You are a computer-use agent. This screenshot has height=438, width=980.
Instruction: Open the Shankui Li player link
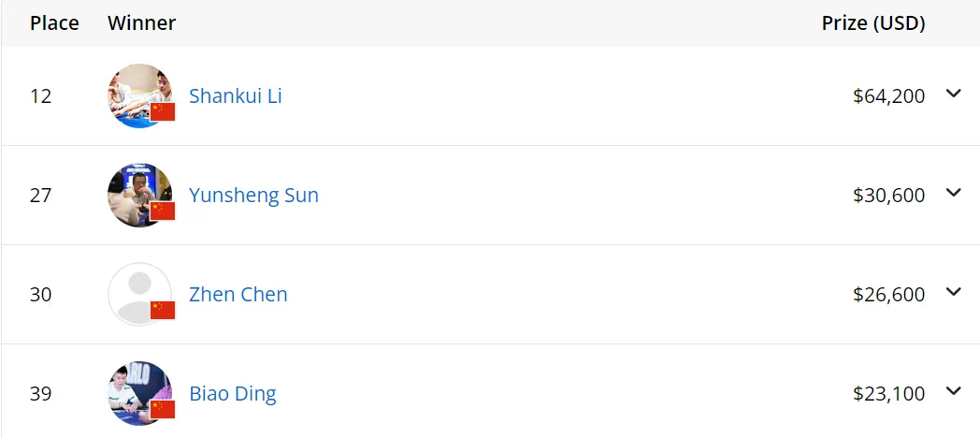tap(236, 95)
